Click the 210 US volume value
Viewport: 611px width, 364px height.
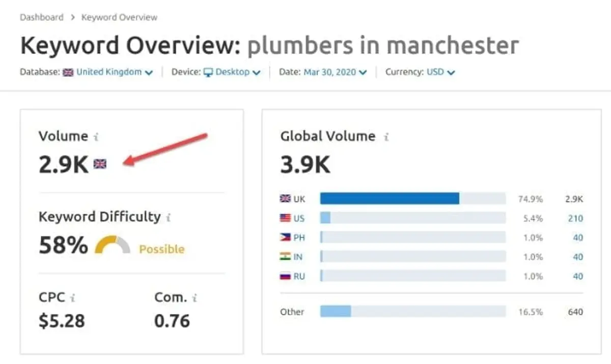[575, 218]
